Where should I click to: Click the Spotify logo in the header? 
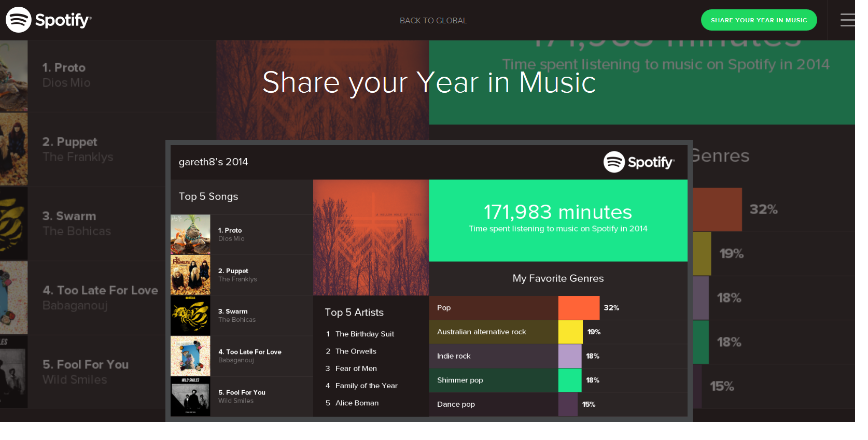point(49,20)
